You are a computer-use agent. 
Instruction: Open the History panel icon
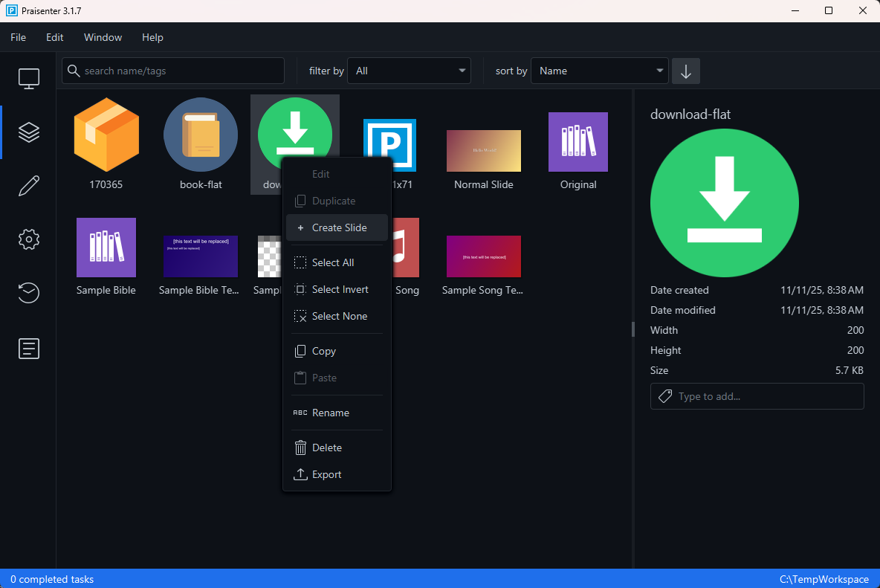28,293
